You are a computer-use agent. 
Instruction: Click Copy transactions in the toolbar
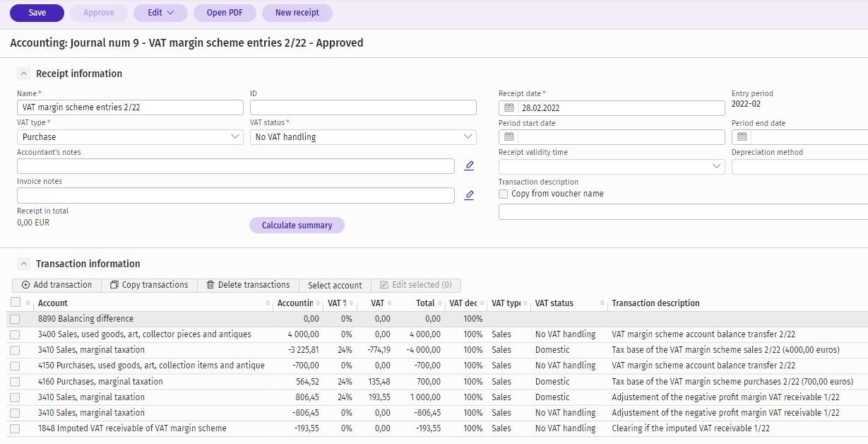point(149,285)
